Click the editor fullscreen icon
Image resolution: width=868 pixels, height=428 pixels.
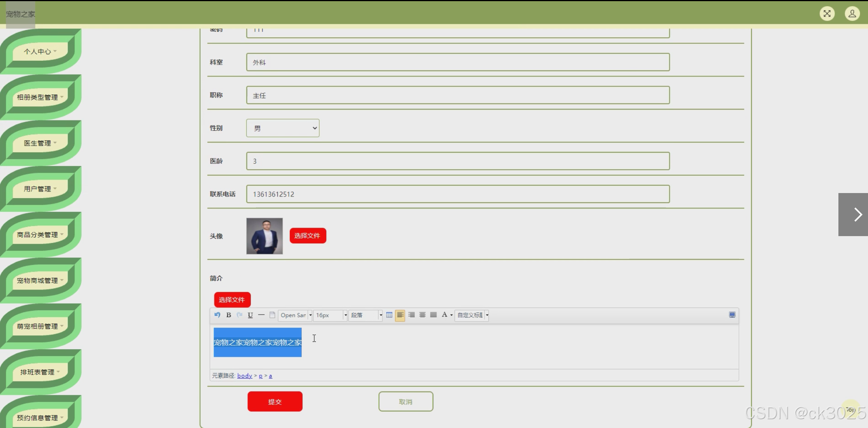pos(732,315)
